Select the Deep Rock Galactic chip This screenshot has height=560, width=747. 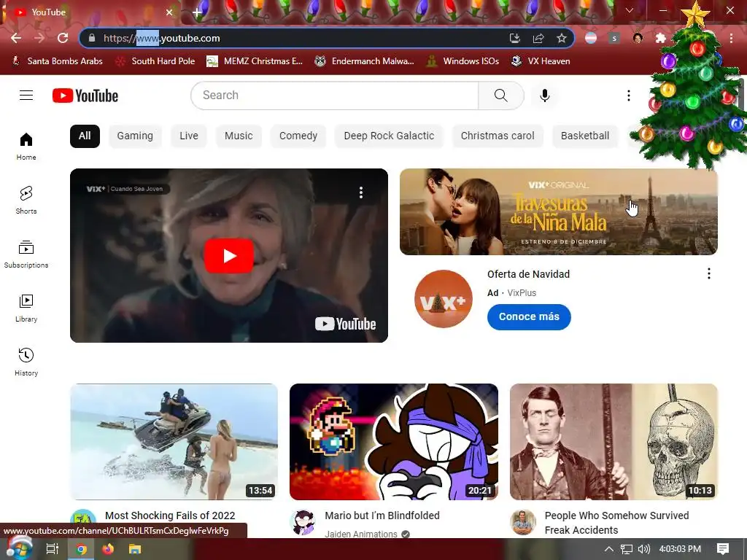[x=389, y=136]
